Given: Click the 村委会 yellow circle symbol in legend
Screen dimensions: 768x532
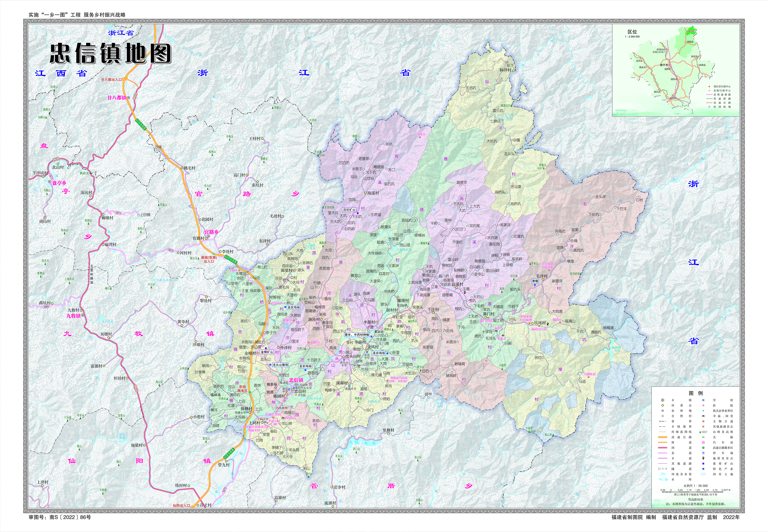Looking at the screenshot, I should point(663,406).
